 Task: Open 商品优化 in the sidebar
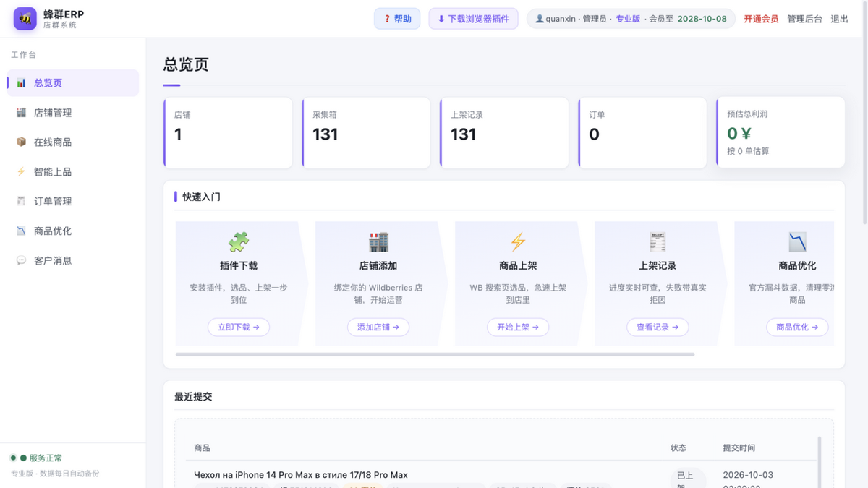(x=72, y=231)
